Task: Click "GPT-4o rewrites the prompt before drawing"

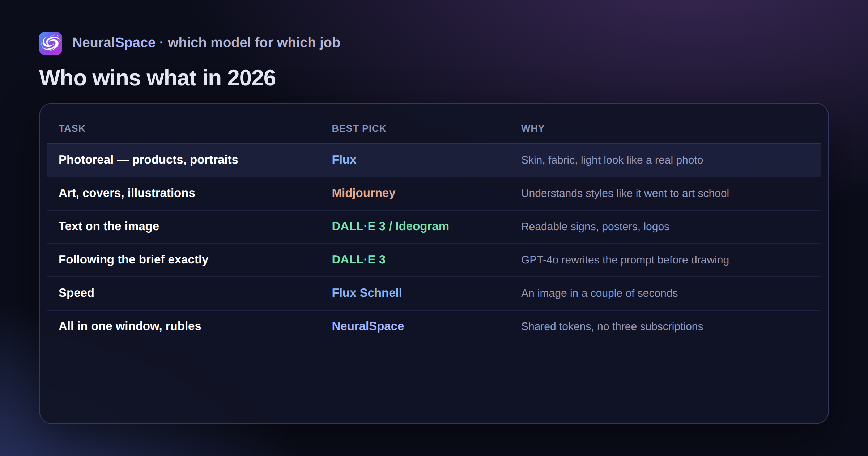Action: (625, 260)
